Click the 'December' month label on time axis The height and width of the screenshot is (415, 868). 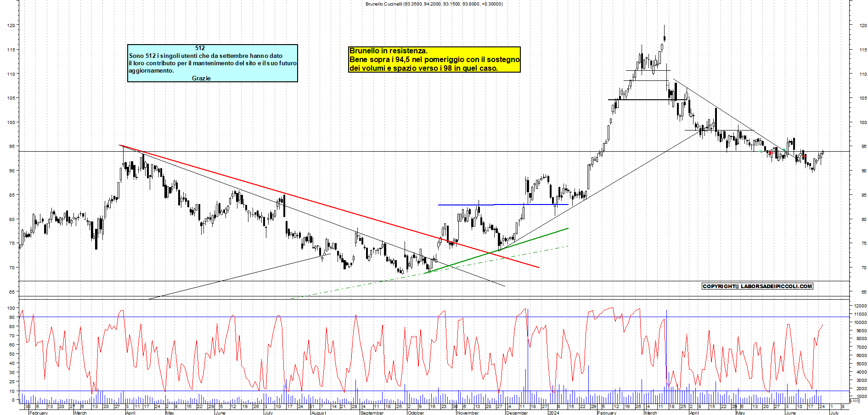517,413
